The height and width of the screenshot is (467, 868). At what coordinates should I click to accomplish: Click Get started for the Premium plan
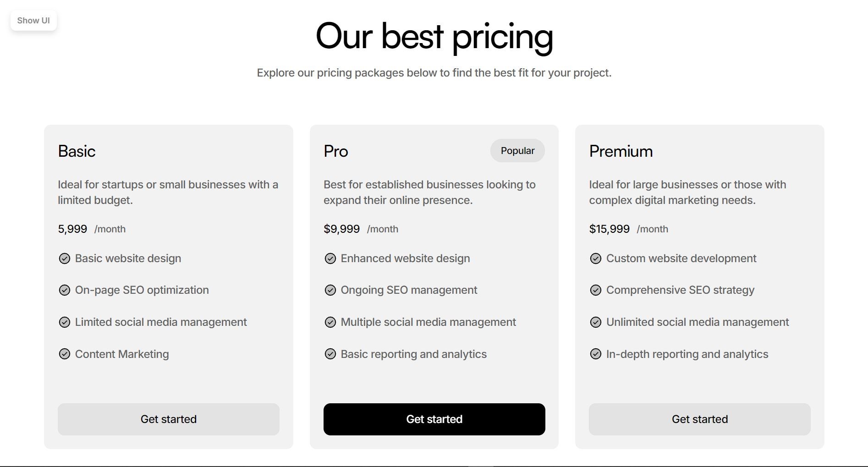699,419
